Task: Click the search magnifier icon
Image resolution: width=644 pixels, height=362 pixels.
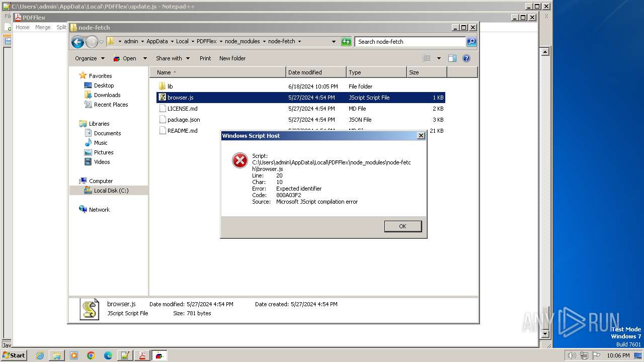Action: point(471,42)
